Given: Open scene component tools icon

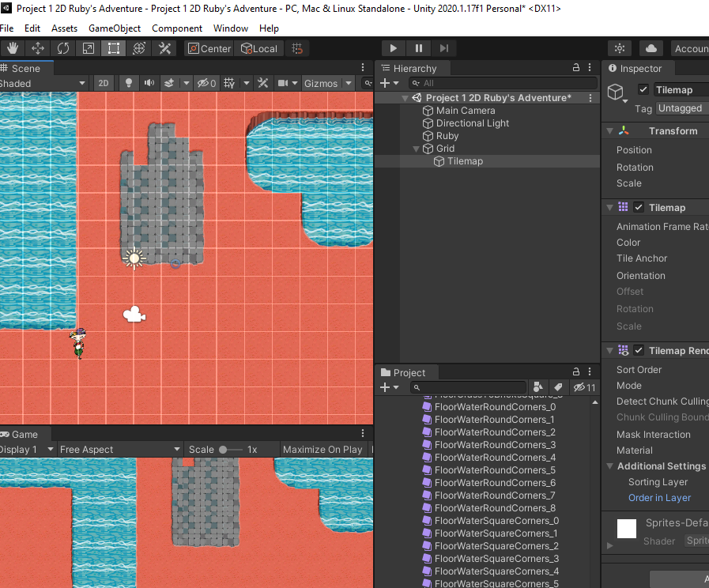Looking at the screenshot, I should pyautogui.click(x=262, y=83).
